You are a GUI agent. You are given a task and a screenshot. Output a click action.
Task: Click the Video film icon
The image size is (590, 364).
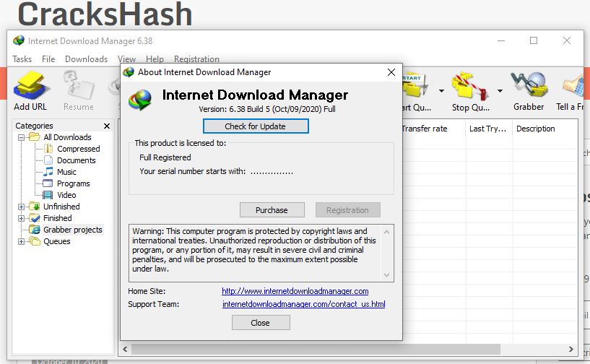[48, 195]
